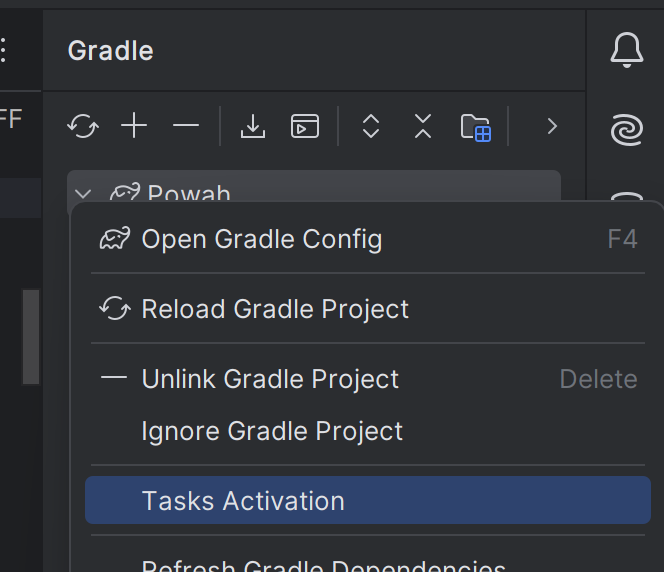The width and height of the screenshot is (664, 572).
Task: Click the plus icon to link Gradle project
Action: pos(134,126)
